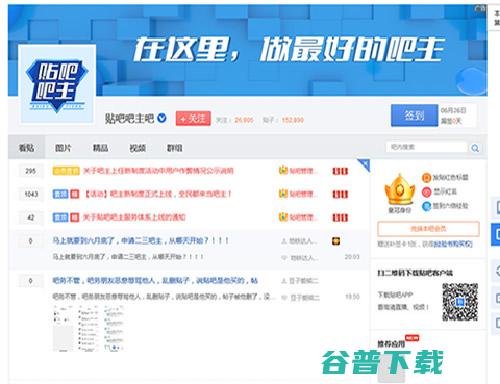Screen dimensions: 500x384
Task: Open the third image thumbnail in the 吧务不管 post
Action: coord(113,328)
